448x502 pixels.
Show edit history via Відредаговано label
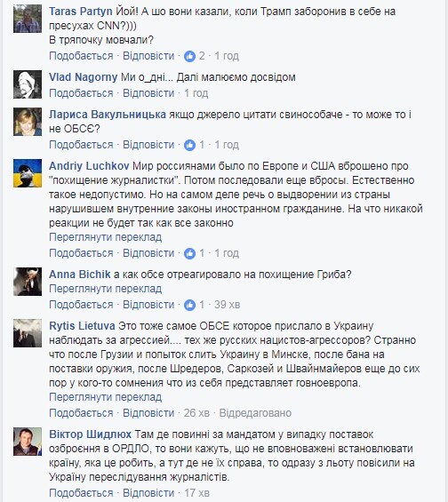255,413
